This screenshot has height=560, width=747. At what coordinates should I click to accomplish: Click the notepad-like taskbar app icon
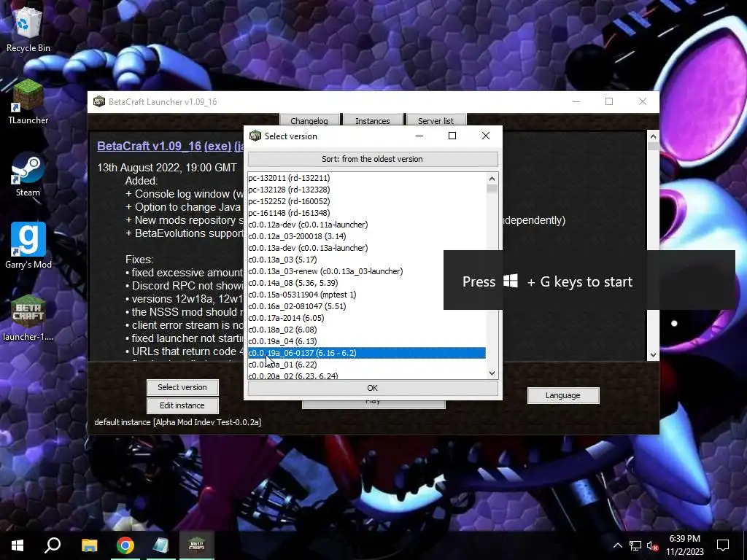click(x=160, y=545)
